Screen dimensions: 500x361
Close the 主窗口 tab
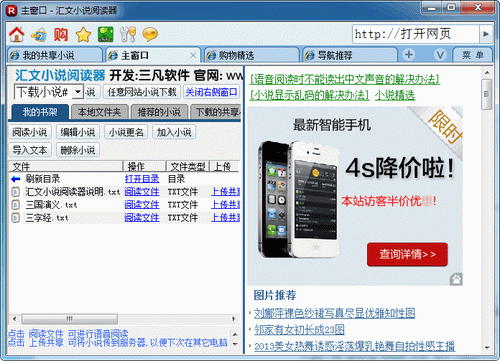coord(193,55)
